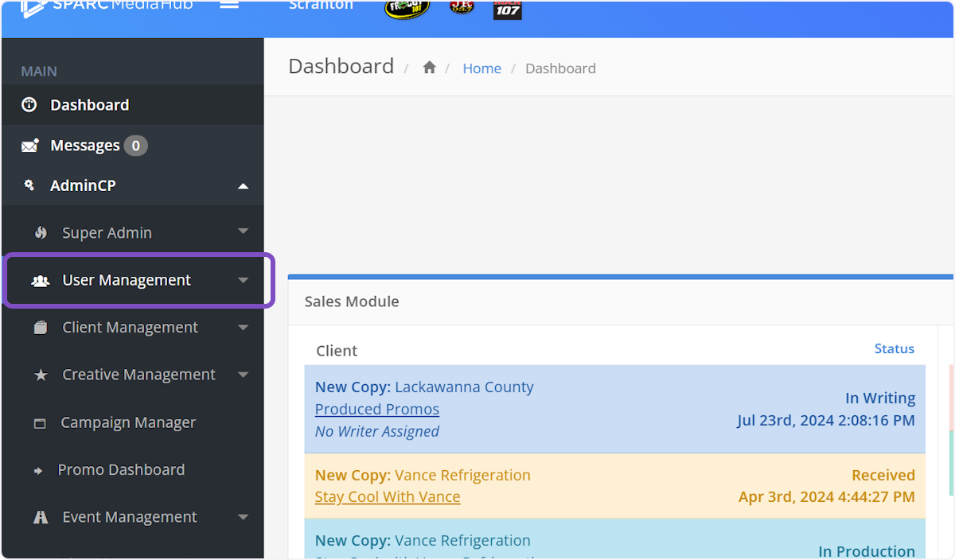Expand the Client Management dropdown arrow
This screenshot has height=560, width=955.
coord(244,328)
